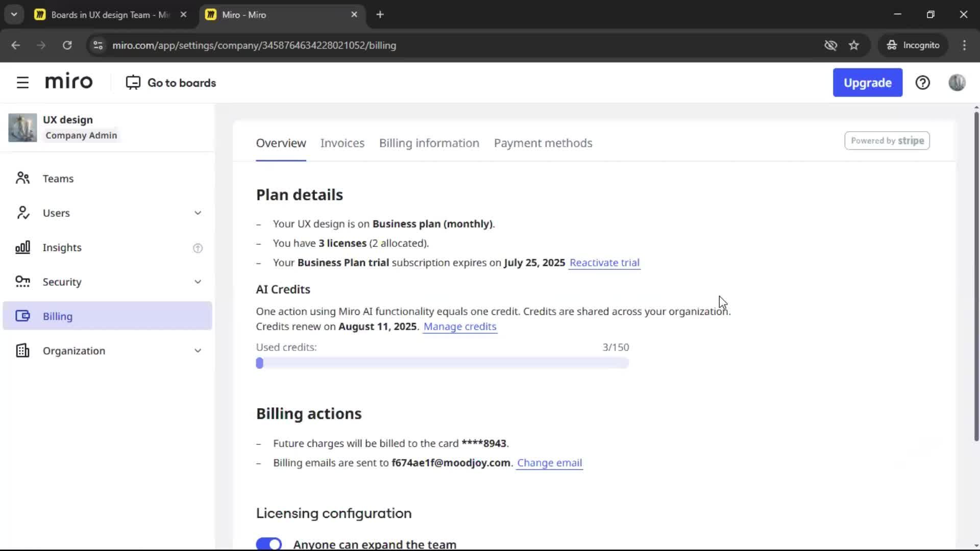Reload the page

[67, 45]
